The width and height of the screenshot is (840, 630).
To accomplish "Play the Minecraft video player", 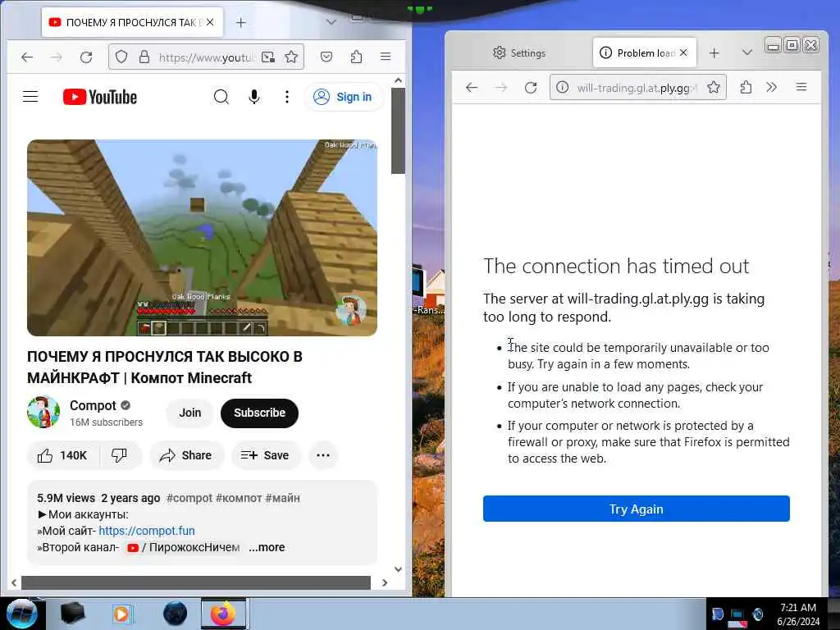I will pyautogui.click(x=202, y=238).
